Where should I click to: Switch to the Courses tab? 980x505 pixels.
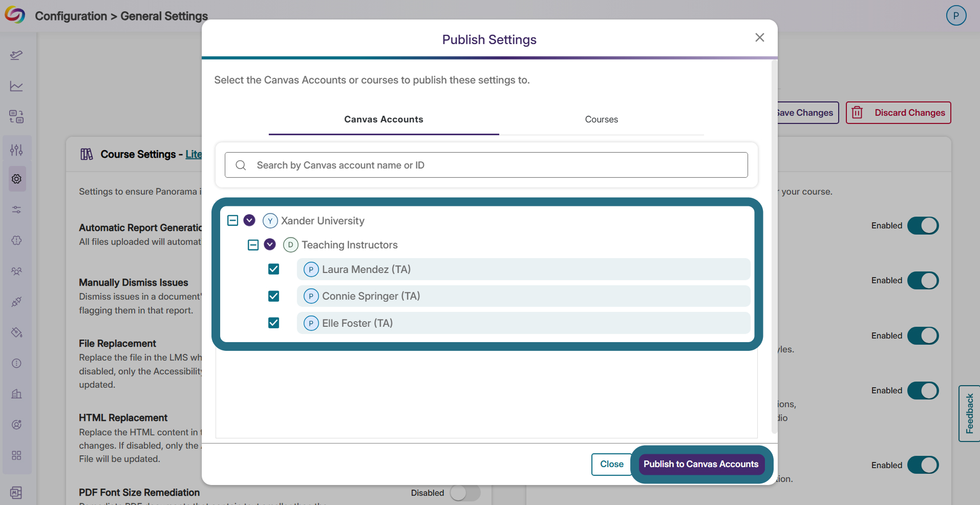[602, 119]
